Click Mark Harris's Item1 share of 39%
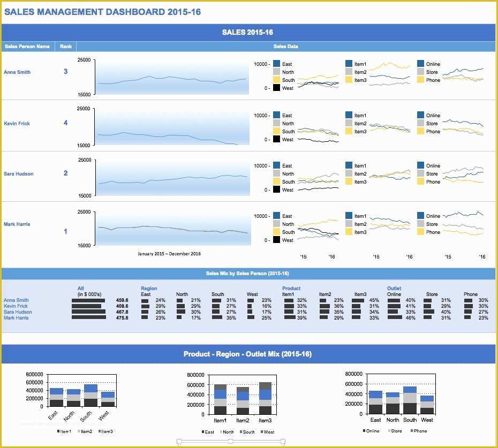 301,318
